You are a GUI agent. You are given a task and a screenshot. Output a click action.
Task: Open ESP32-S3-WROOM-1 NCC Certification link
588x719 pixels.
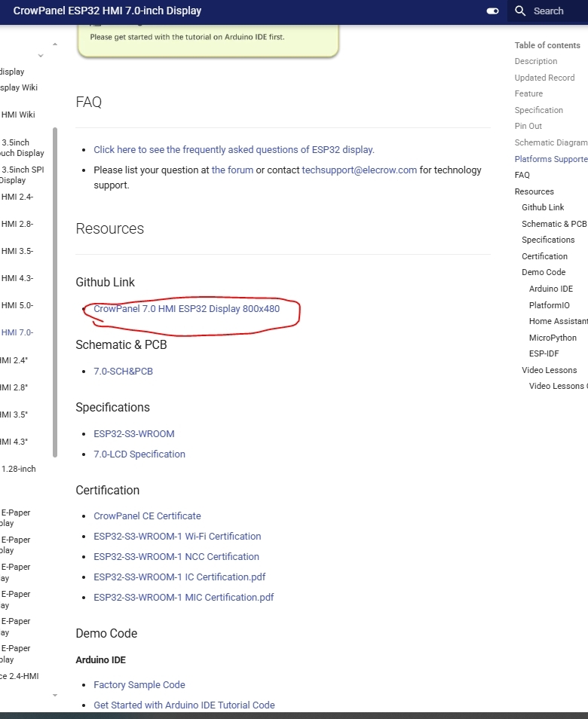176,557
